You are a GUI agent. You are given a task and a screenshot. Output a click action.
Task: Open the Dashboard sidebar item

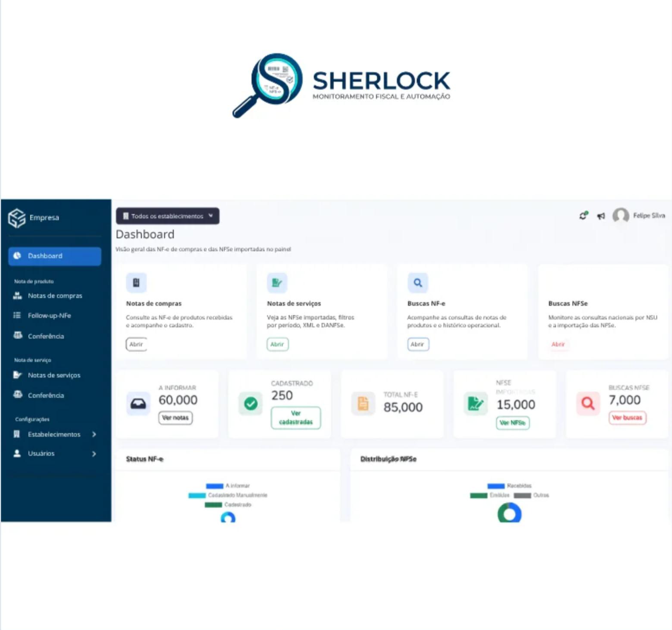[55, 256]
